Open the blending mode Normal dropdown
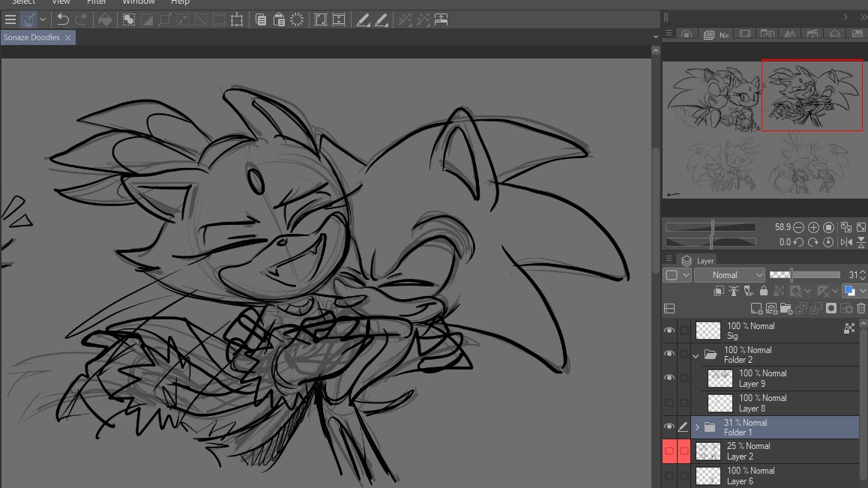 pos(729,275)
